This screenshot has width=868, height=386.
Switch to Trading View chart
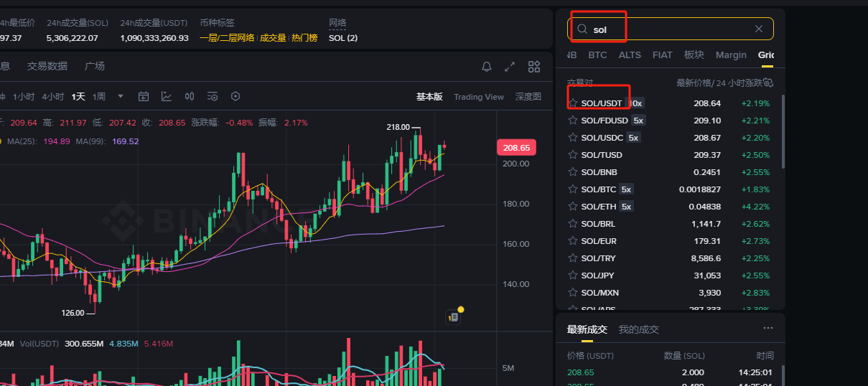pyautogui.click(x=479, y=97)
